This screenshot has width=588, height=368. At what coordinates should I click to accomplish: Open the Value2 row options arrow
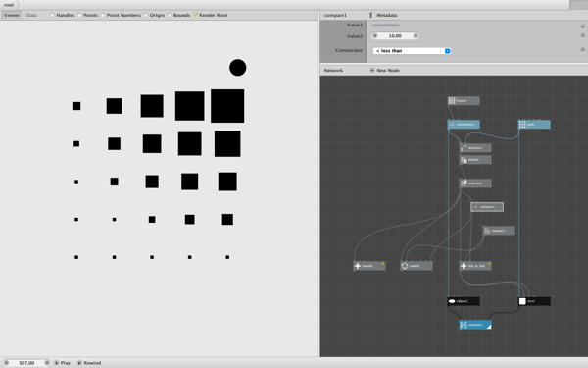[582, 35]
